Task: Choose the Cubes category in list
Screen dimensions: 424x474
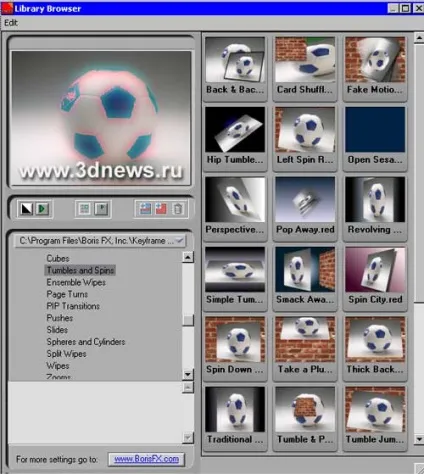Action: tap(58, 258)
